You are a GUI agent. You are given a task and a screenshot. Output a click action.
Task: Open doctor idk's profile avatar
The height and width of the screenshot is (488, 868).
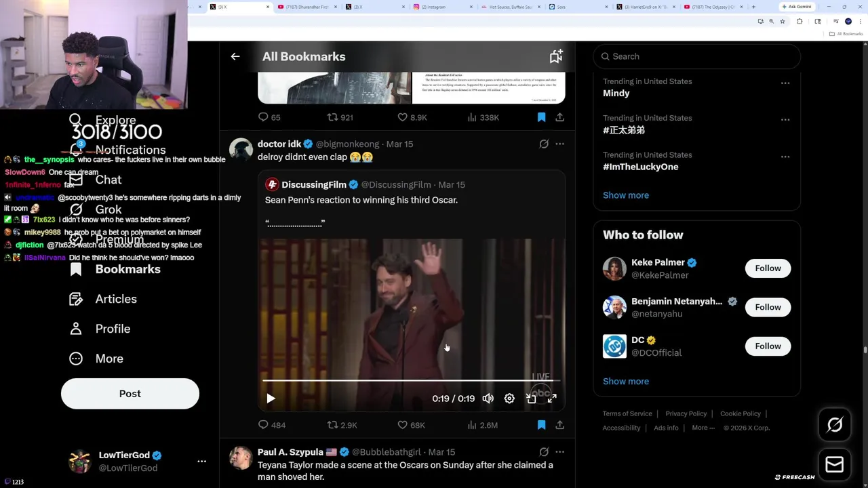pos(241,149)
